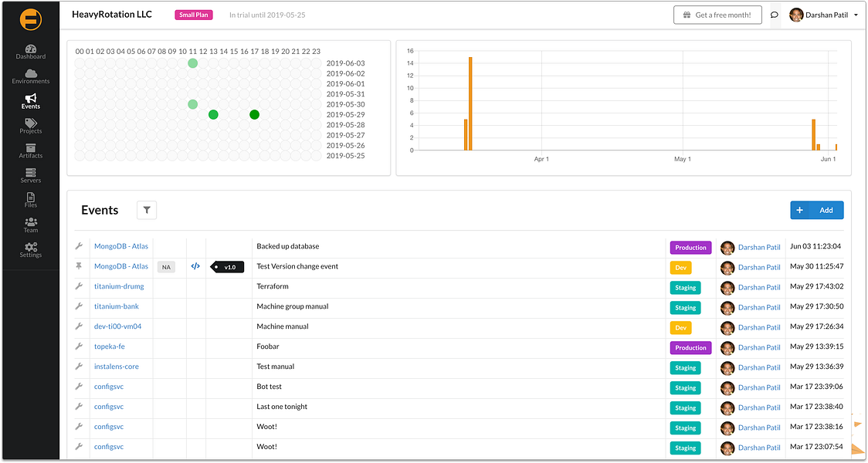Click timestamp May 30 11:25:47

pos(816,266)
